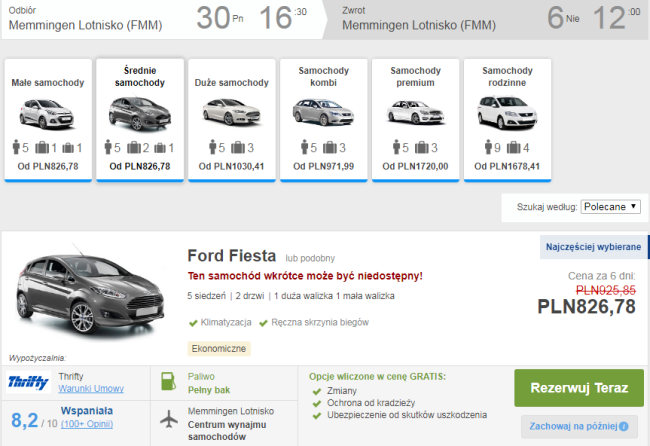Click the return time 12:00
This screenshot has height=446, width=650.
click(616, 18)
